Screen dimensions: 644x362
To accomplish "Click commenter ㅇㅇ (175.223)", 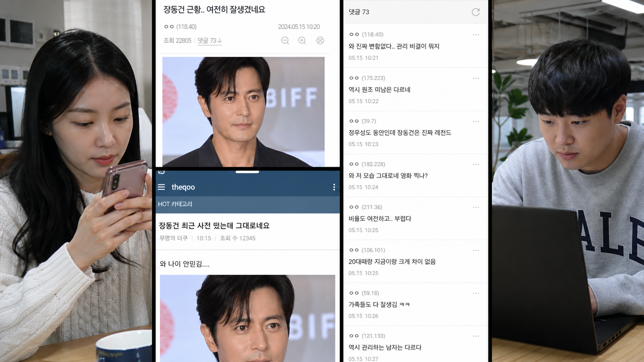I will tap(367, 78).
